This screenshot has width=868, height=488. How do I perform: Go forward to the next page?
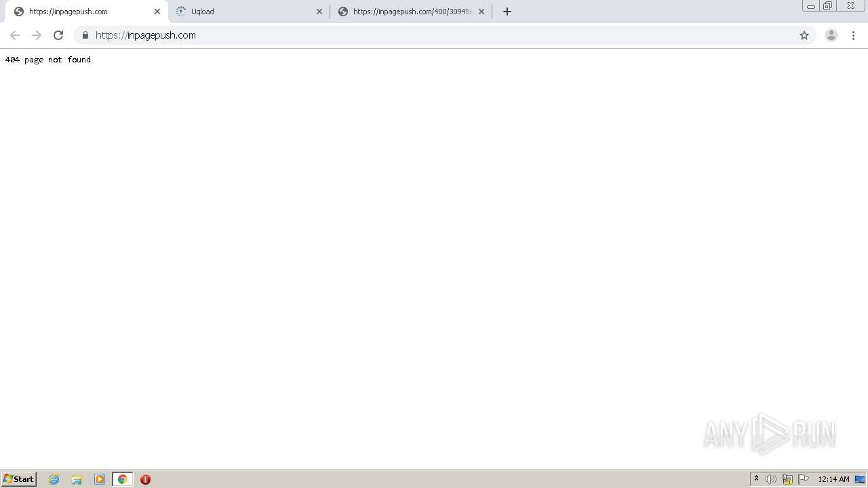pos(37,35)
